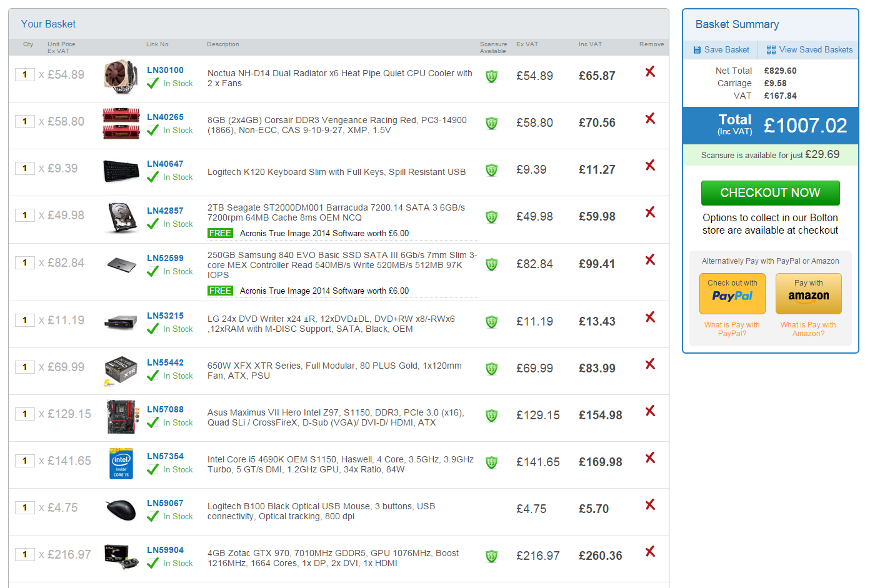Image resolution: width=870 pixels, height=588 pixels.
Task: Remove the Seagate Barracuda 2TB drive
Action: pyautogui.click(x=650, y=212)
